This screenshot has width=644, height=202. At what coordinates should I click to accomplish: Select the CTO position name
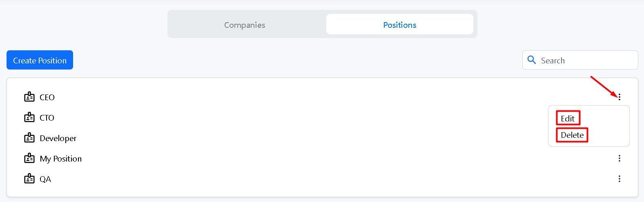click(x=47, y=118)
